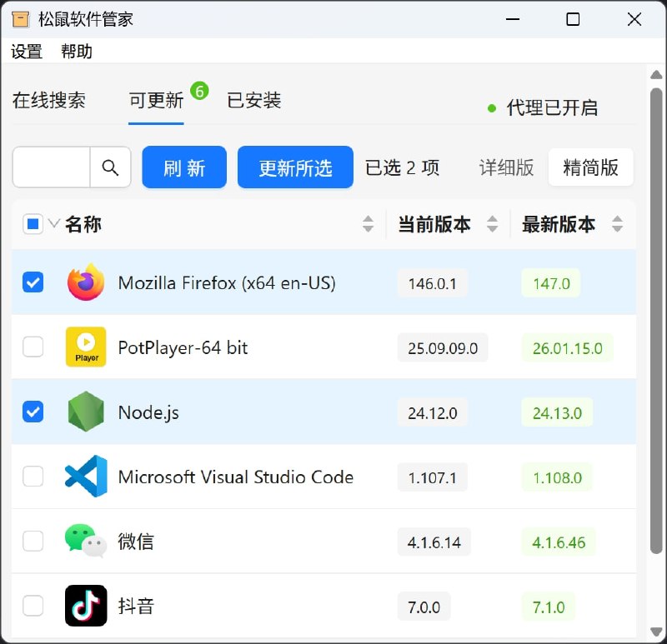Switch to the 已安装 tab
This screenshot has height=644, width=667.
tap(253, 100)
